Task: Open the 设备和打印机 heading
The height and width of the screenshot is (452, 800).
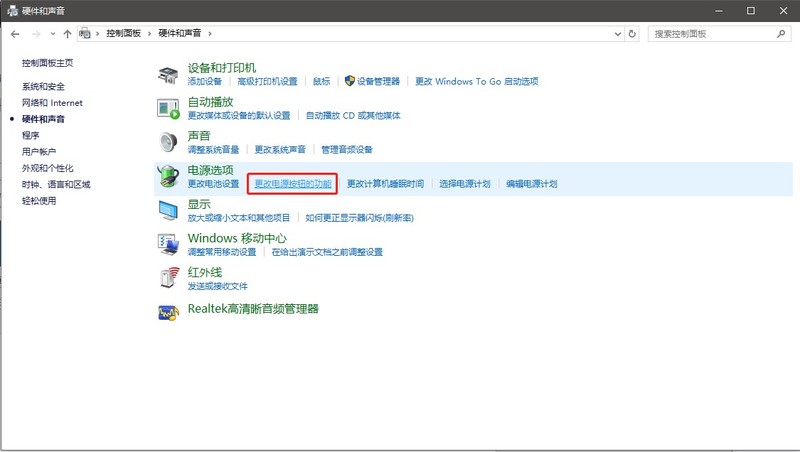Action: [x=222, y=68]
